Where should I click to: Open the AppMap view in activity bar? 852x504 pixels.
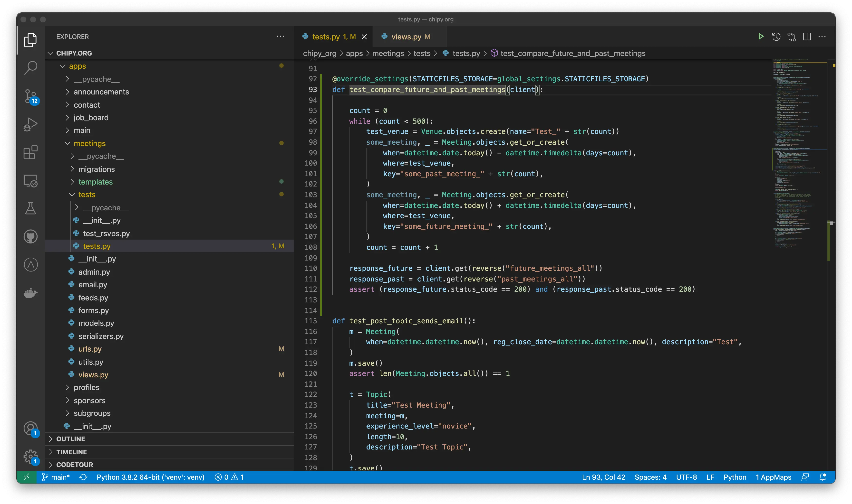click(31, 265)
